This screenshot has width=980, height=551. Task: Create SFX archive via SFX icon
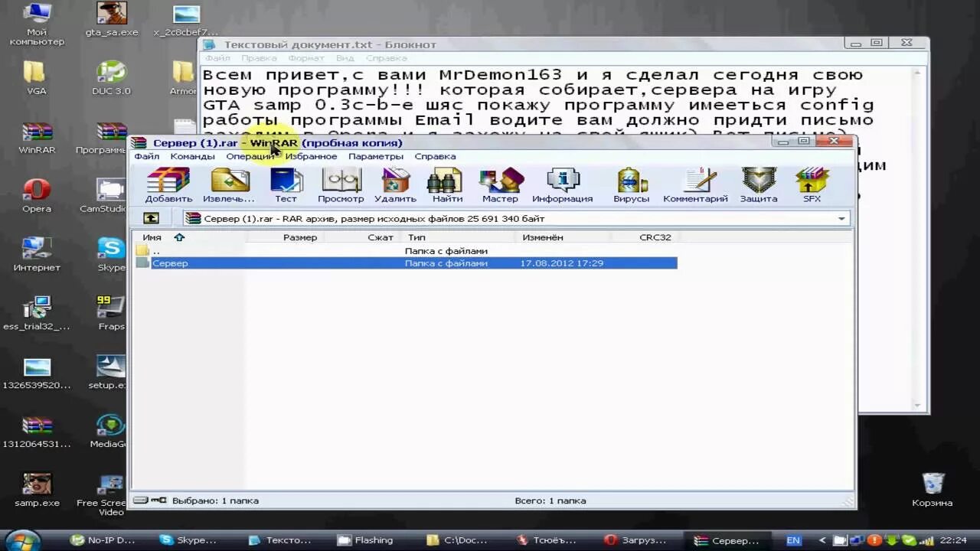click(x=812, y=184)
